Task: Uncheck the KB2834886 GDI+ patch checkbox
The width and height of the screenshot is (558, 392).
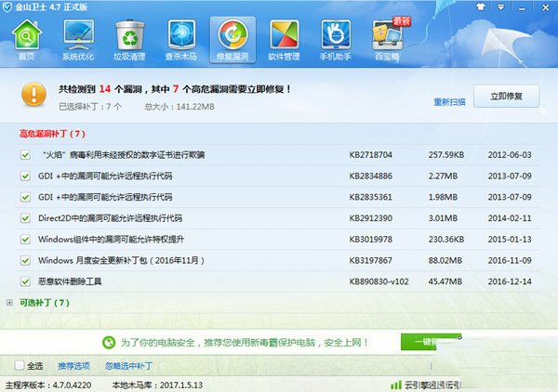Action: click(x=25, y=176)
